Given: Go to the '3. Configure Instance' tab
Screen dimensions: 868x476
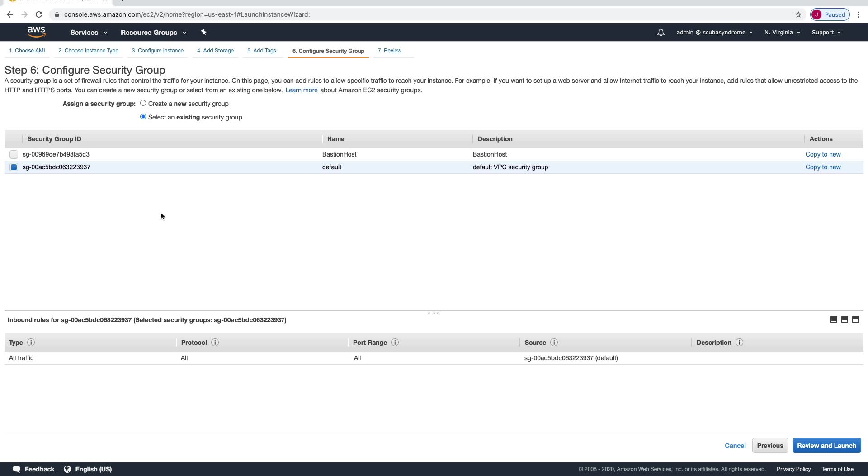Looking at the screenshot, I should tap(157, 51).
